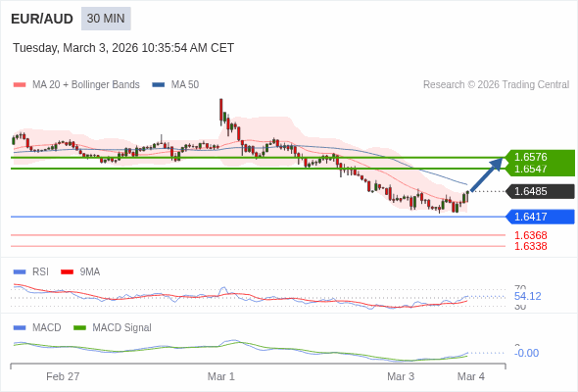Image resolution: width=578 pixels, height=392 pixels.
Task: Click the 9MA legend text
Action: [89, 272]
